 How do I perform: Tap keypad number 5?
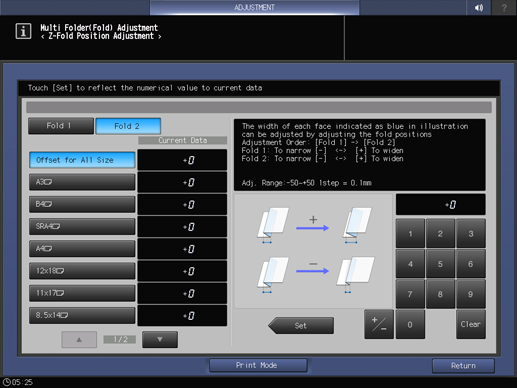click(440, 264)
